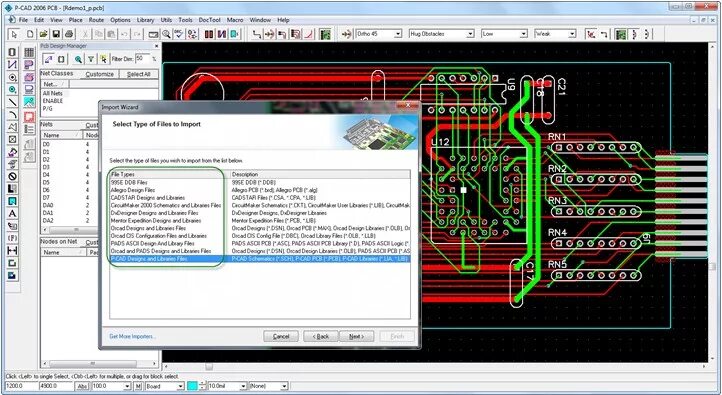Click the N-shaped purple icon in toolbar

(x=222, y=34)
